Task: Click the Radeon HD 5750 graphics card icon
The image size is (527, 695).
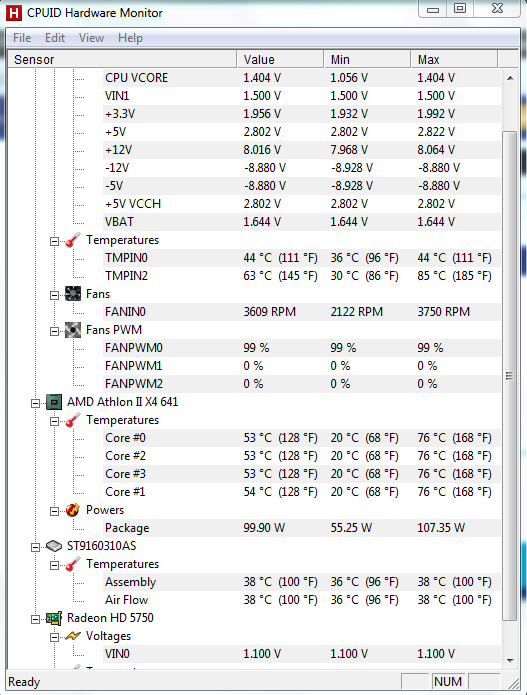Action: tap(54, 618)
